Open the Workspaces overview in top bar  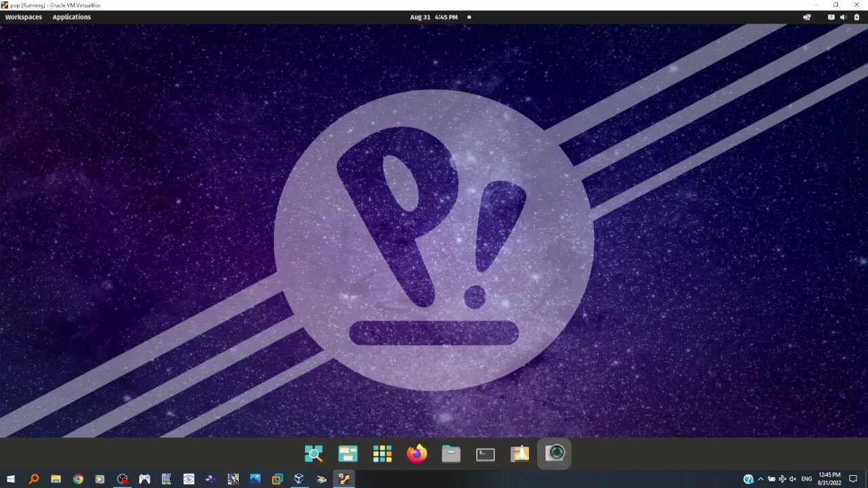(24, 17)
